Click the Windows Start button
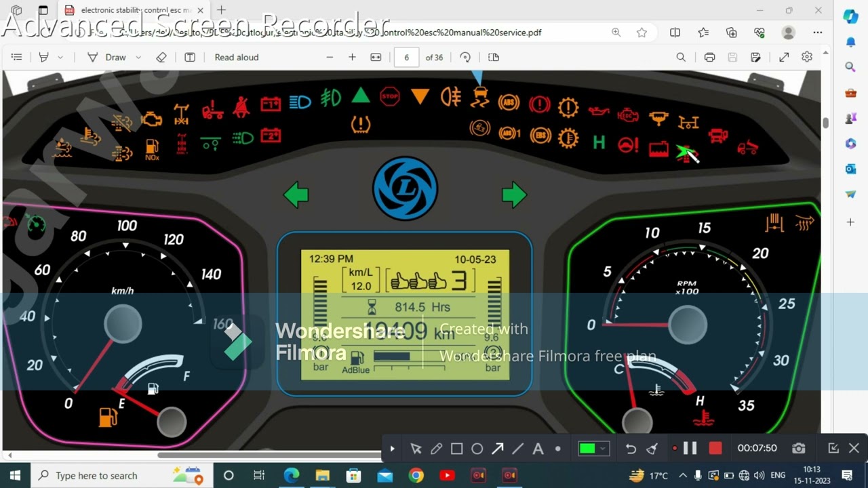 [x=15, y=475]
